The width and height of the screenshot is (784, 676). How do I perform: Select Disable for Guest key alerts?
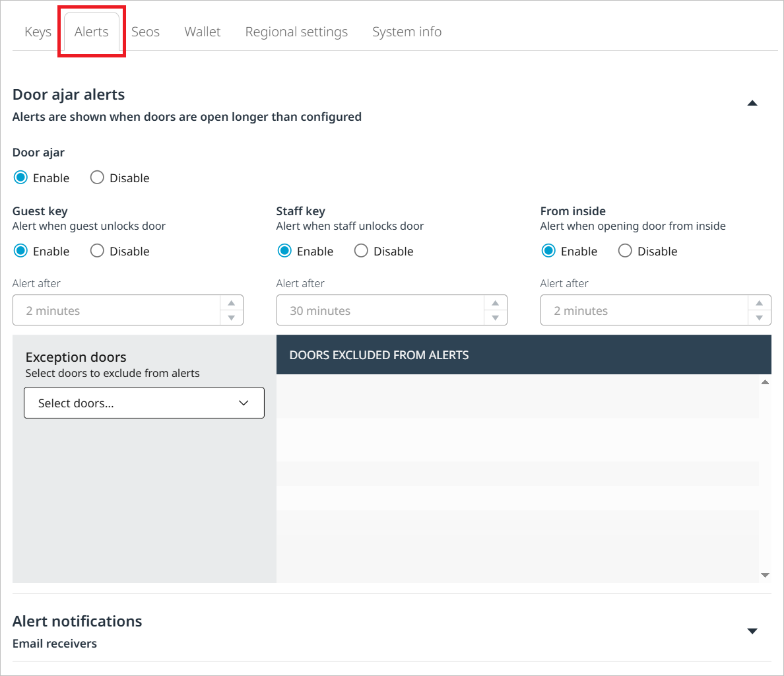97,251
